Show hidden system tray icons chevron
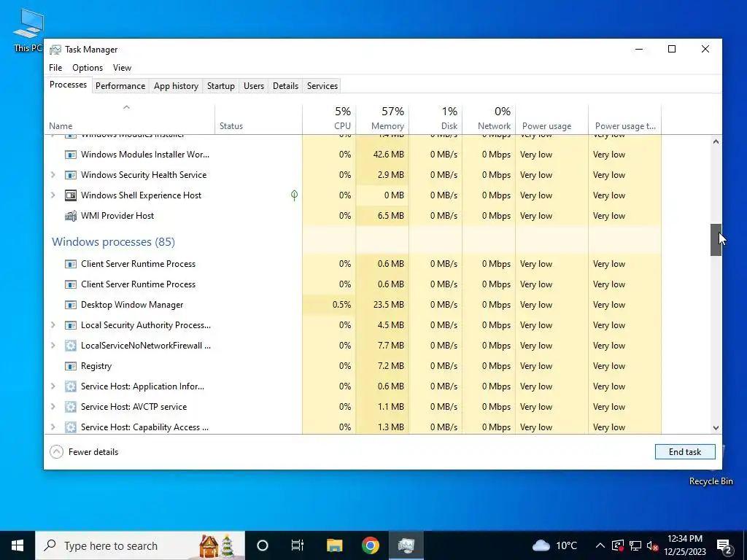This screenshot has width=747, height=560. coord(600,545)
